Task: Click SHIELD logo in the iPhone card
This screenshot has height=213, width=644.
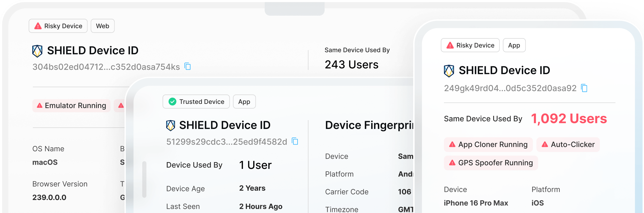Action: pos(449,71)
